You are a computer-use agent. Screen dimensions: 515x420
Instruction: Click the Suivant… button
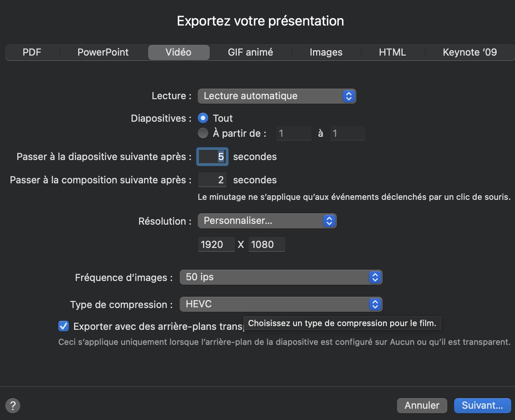click(x=482, y=406)
